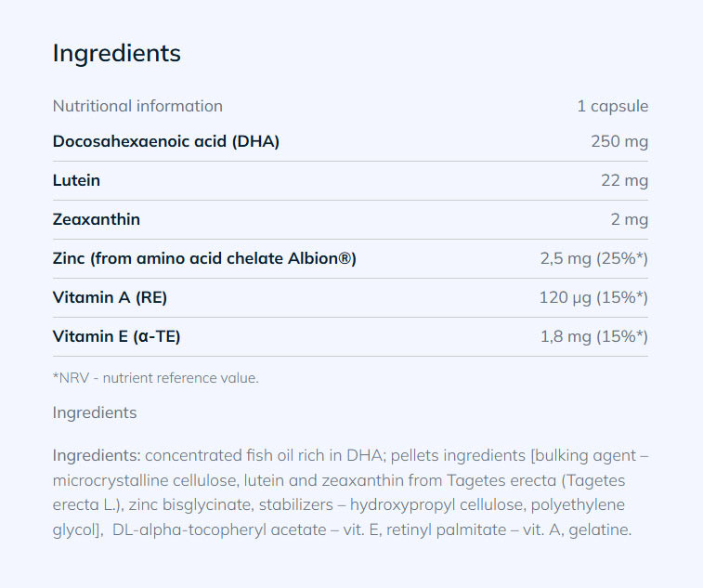Select the Docosahexaenoic acid (DHA) row label
Screen dimensions: 703x588
coord(166,141)
